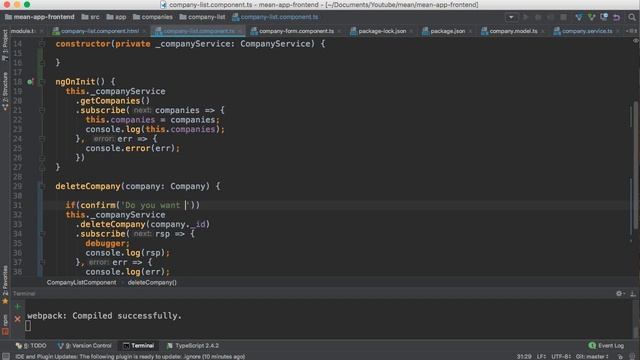Open the Event Log panel
This screenshot has width=640, height=360.
coord(606,346)
